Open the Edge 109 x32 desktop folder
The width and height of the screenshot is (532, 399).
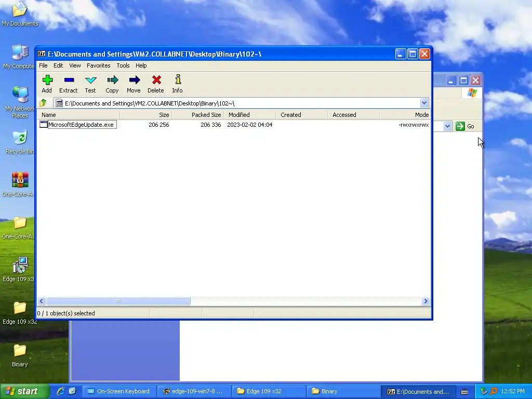pos(20,312)
